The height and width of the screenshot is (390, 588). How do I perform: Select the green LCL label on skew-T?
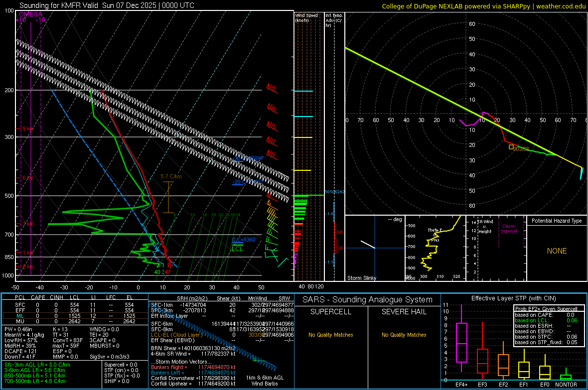click(x=237, y=249)
